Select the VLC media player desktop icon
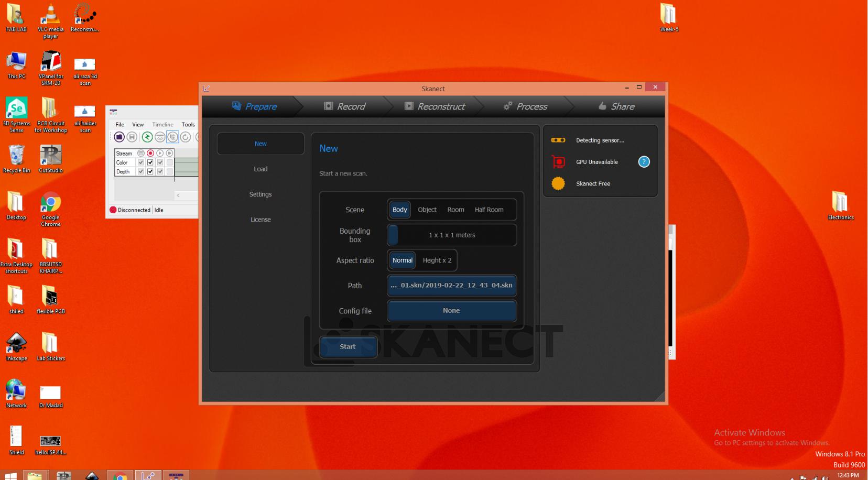Image resolution: width=868 pixels, height=480 pixels. pos(51,21)
